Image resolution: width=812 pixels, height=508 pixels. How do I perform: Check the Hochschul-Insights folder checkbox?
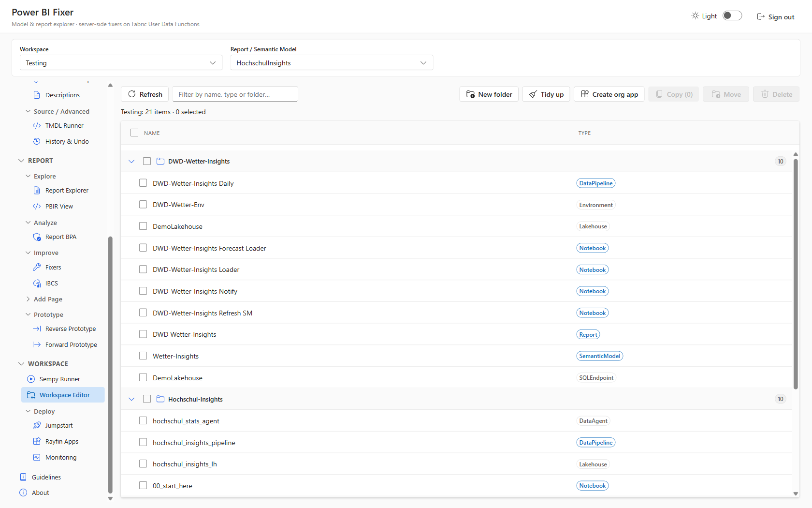[147, 399]
